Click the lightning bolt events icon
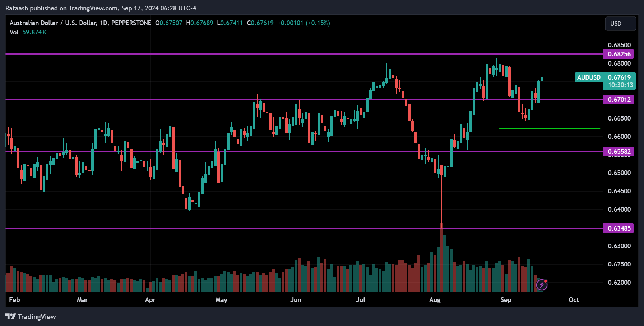 click(542, 285)
